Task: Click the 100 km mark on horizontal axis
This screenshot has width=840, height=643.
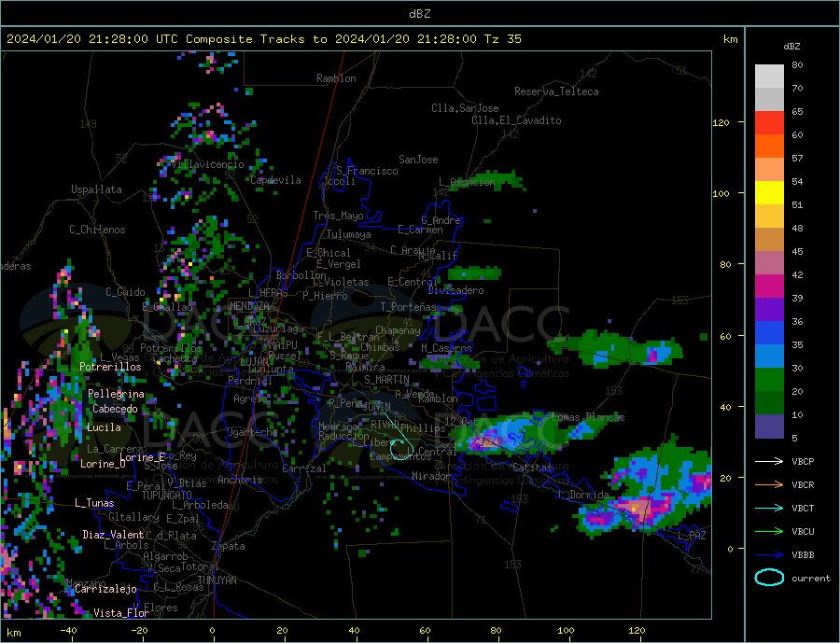Action: tap(567, 631)
